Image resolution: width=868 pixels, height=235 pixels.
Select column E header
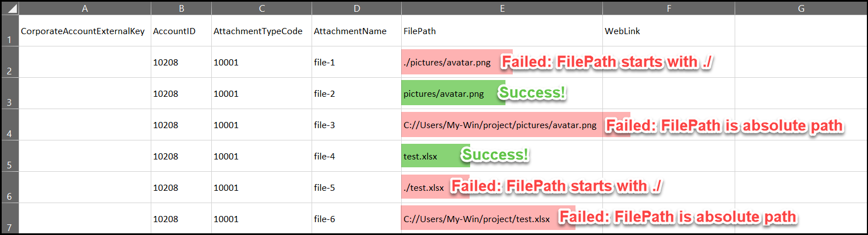click(502, 8)
